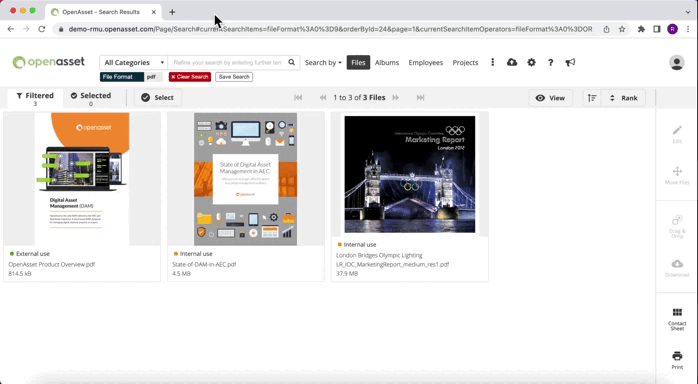Go to last results page
The image size is (698, 384).
[420, 97]
